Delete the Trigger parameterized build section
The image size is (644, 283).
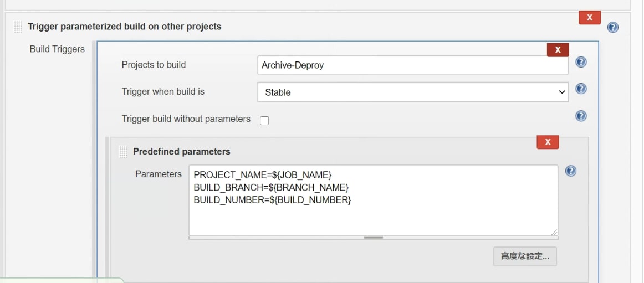[x=589, y=18]
